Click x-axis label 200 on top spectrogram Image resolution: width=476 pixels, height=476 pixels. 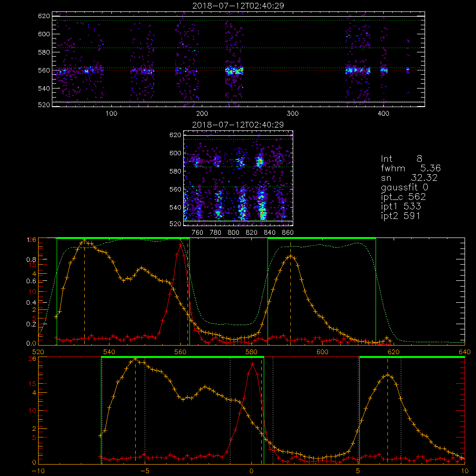(x=202, y=114)
